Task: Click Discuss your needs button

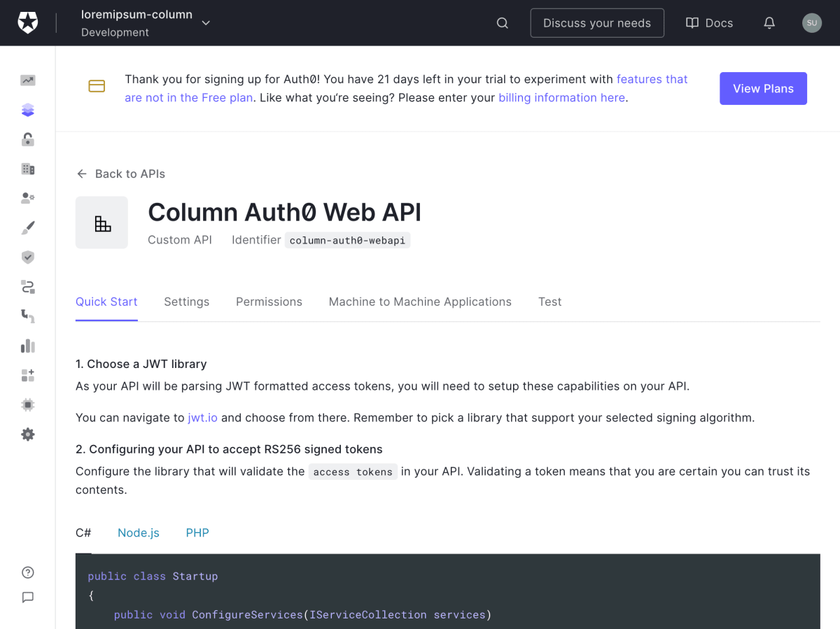Action: coord(597,23)
